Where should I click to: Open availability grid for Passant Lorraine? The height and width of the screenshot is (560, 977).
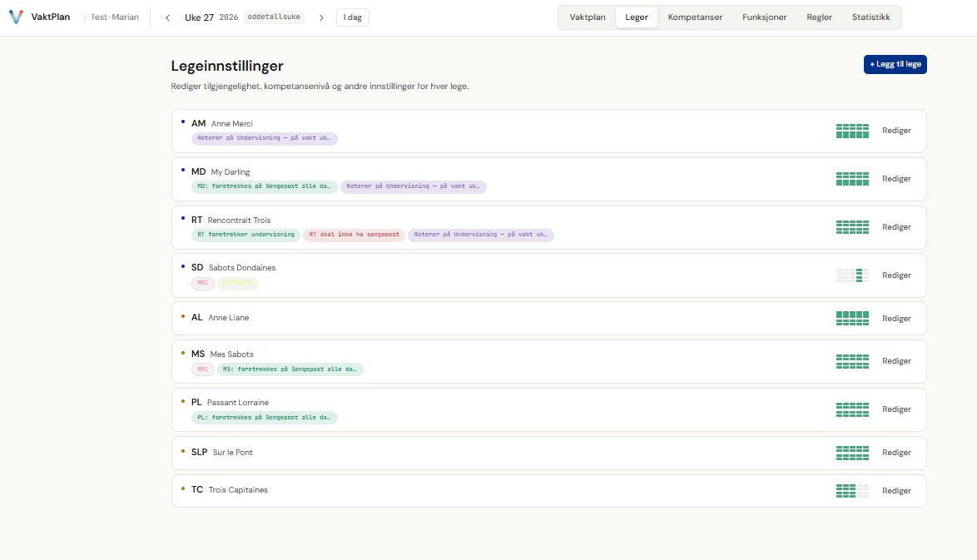tap(852, 409)
